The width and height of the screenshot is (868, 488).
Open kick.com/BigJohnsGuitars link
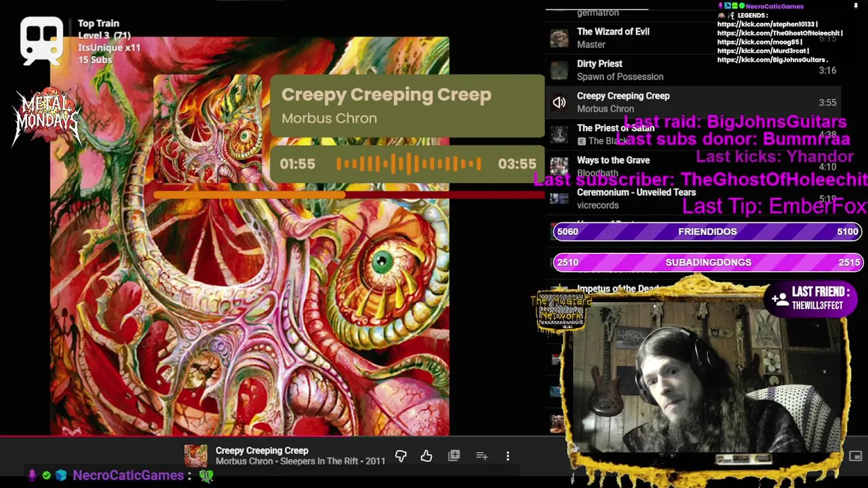(x=771, y=59)
